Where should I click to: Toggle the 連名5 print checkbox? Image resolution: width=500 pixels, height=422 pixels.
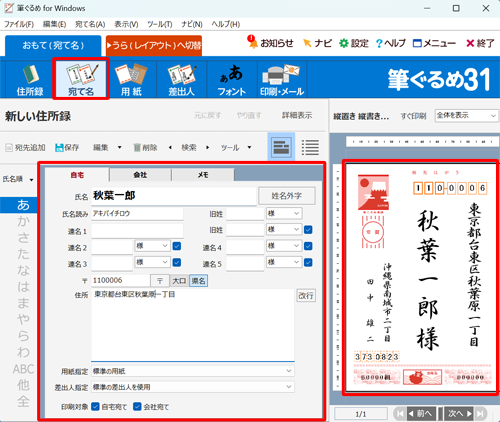point(308,262)
